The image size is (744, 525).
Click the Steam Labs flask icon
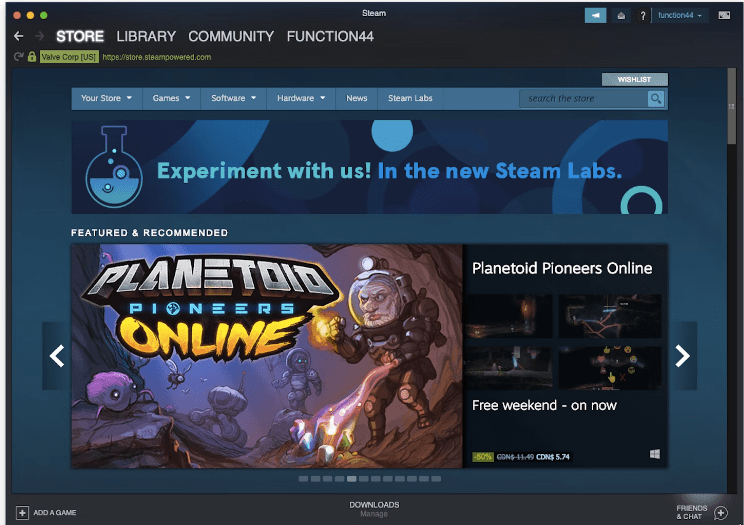click(114, 167)
